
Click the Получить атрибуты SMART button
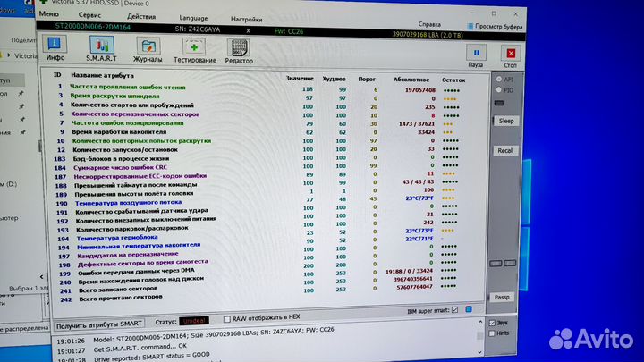point(98,320)
